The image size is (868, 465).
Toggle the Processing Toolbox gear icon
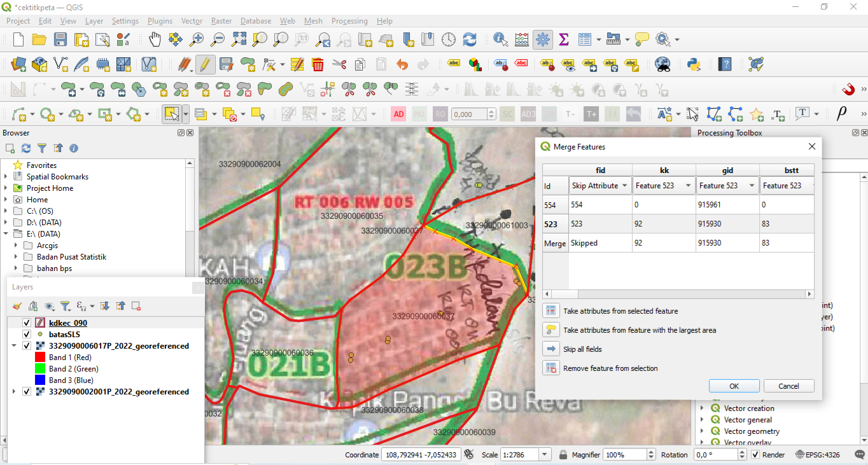pos(543,39)
